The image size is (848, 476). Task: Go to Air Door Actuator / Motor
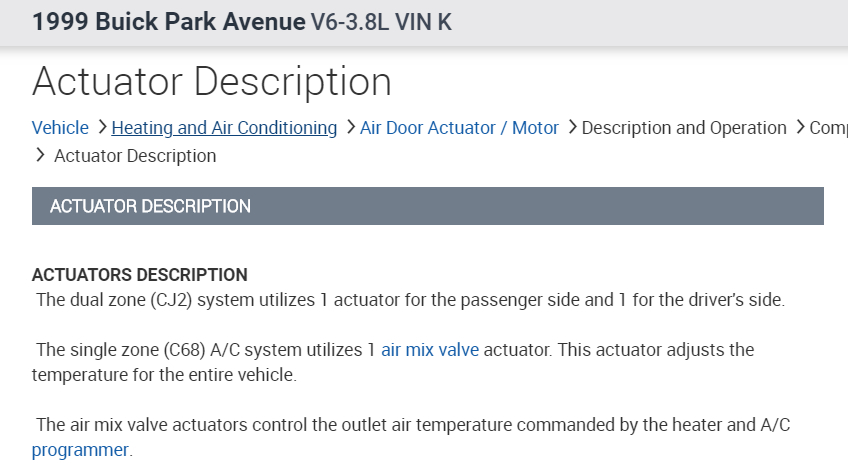[x=459, y=128]
